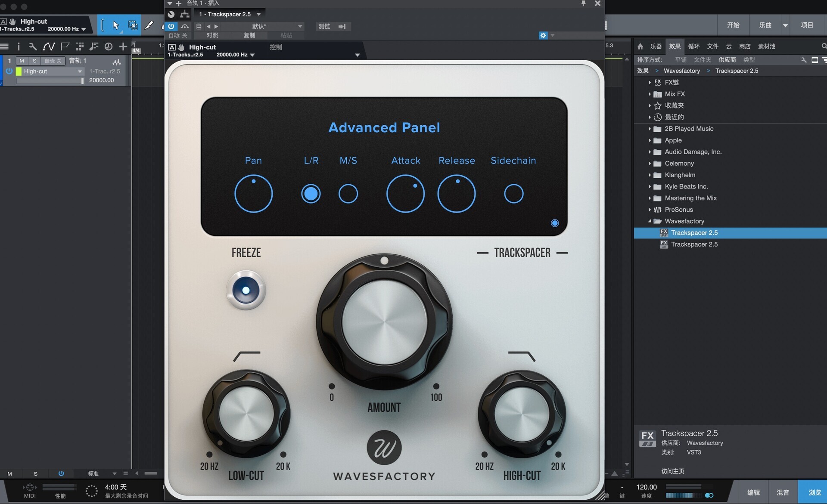
Task: Add a track with plus icon
Action: (x=123, y=46)
